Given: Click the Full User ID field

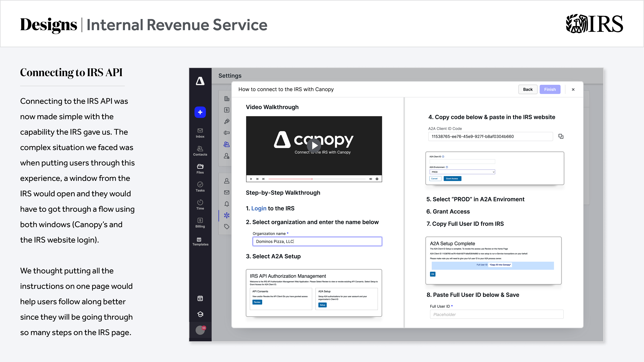Looking at the screenshot, I should 497,314.
